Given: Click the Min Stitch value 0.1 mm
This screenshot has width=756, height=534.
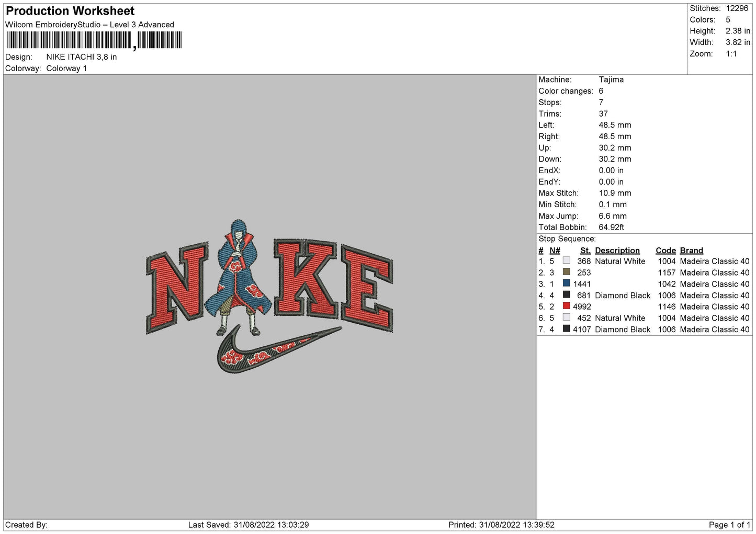Looking at the screenshot, I should (613, 204).
